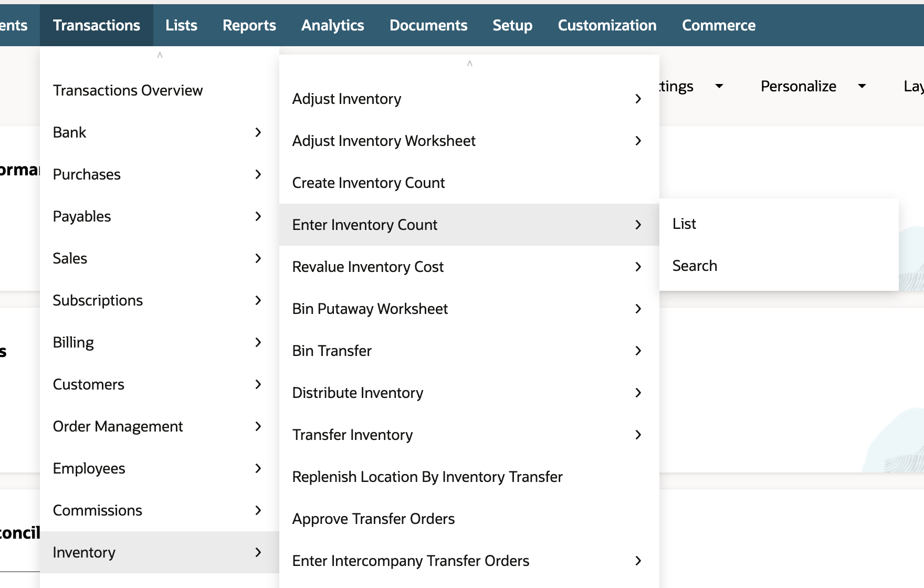Open the Setup menu
The height and width of the screenshot is (588, 924).
[x=512, y=25]
